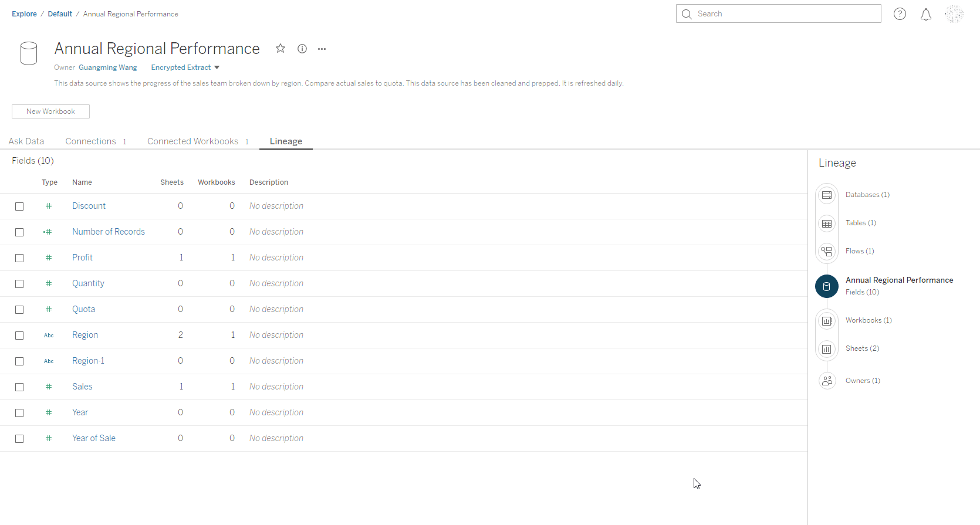Image resolution: width=980 pixels, height=525 pixels.
Task: Open the notifications bell
Action: point(926,14)
